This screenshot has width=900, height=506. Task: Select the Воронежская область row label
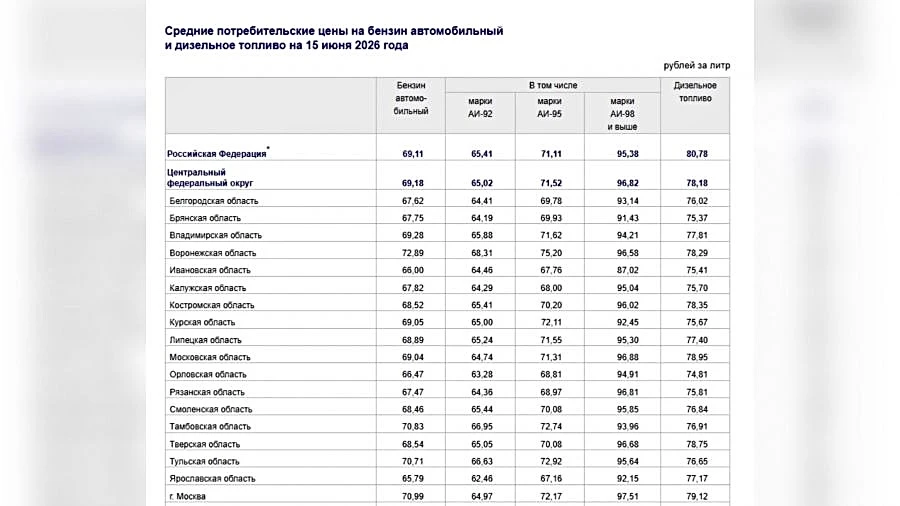click(x=212, y=253)
